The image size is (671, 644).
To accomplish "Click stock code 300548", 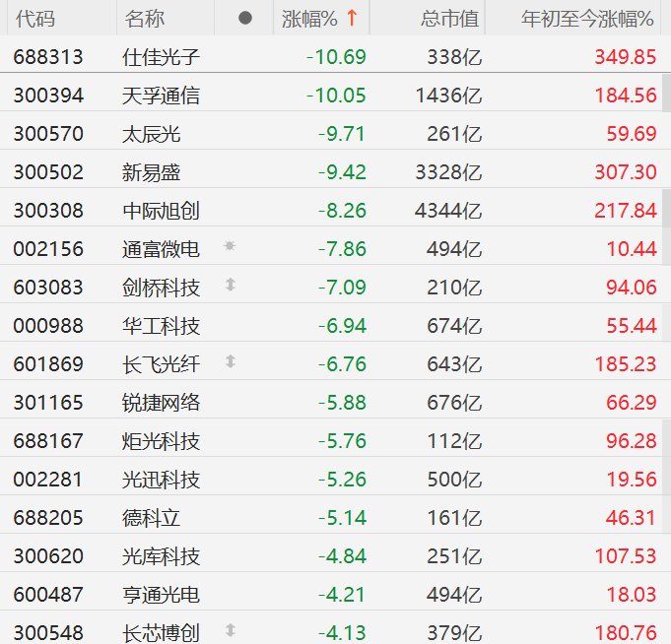I will [48, 633].
